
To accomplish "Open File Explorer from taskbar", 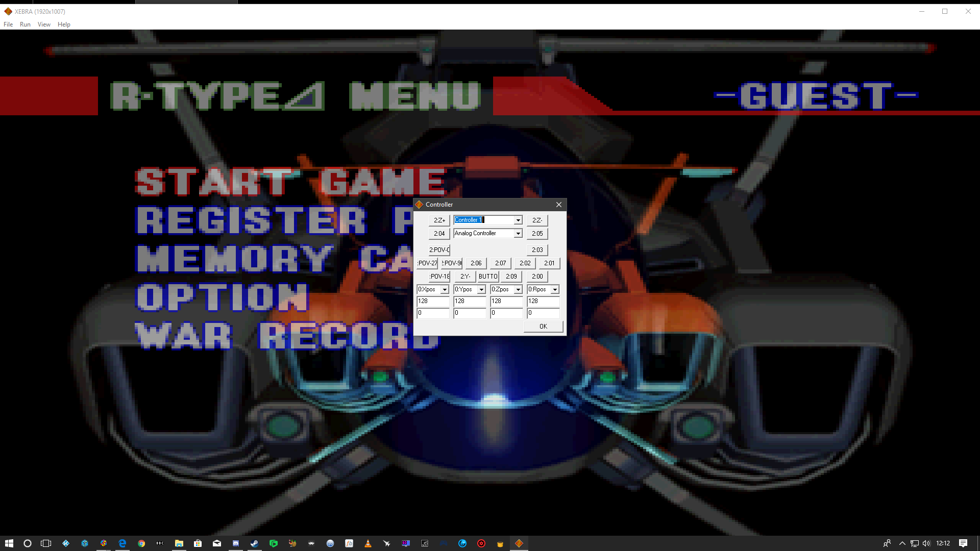I will click(x=179, y=543).
